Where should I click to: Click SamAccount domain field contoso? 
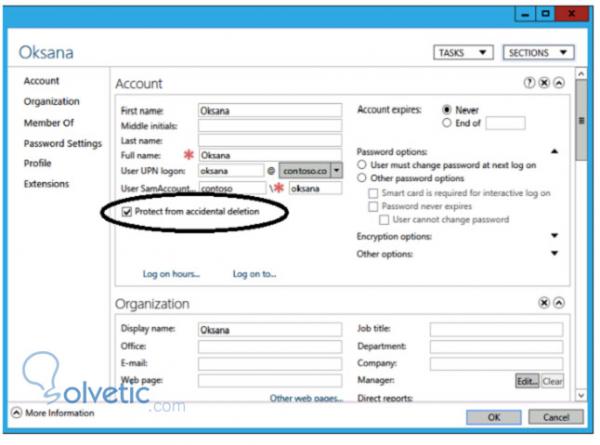[x=233, y=188]
